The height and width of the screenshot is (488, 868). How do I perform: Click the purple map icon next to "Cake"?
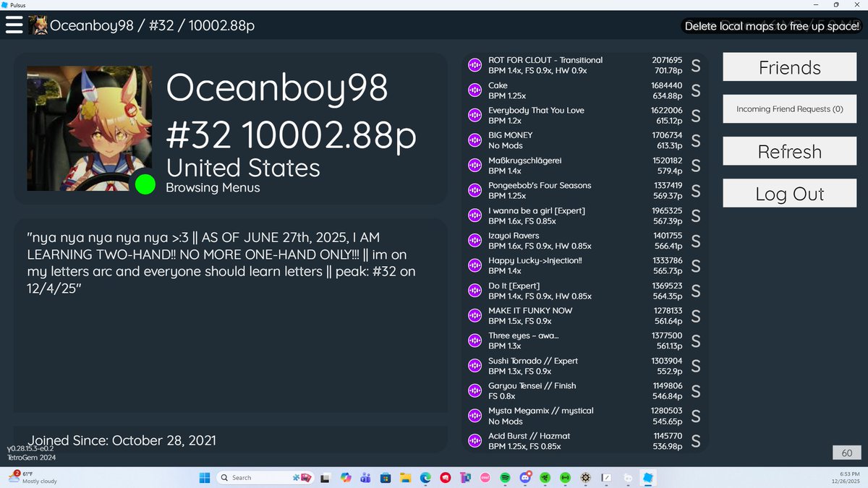(475, 90)
